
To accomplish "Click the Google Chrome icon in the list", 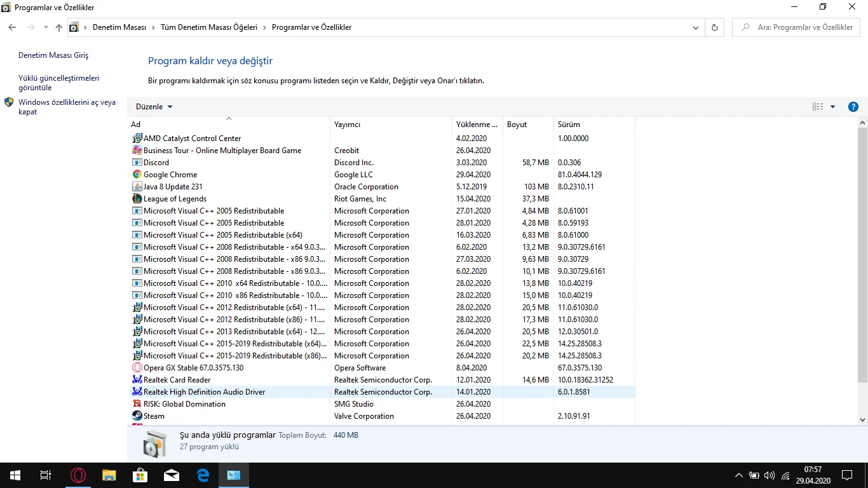I will [x=137, y=175].
